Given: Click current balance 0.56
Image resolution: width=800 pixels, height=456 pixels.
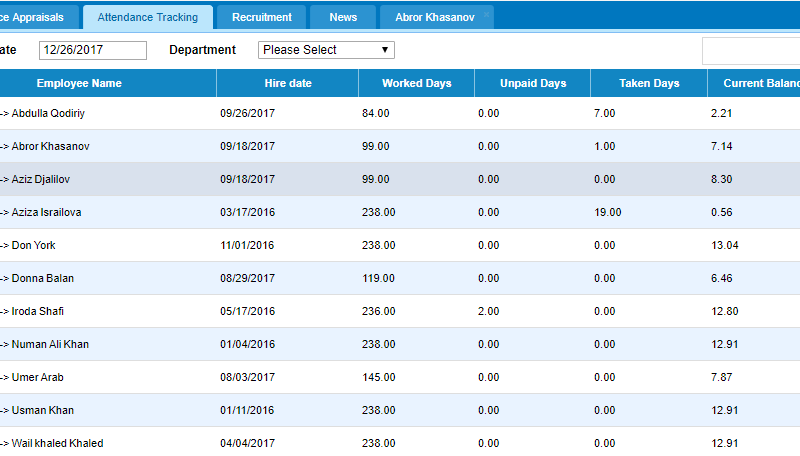Looking at the screenshot, I should click(721, 212).
